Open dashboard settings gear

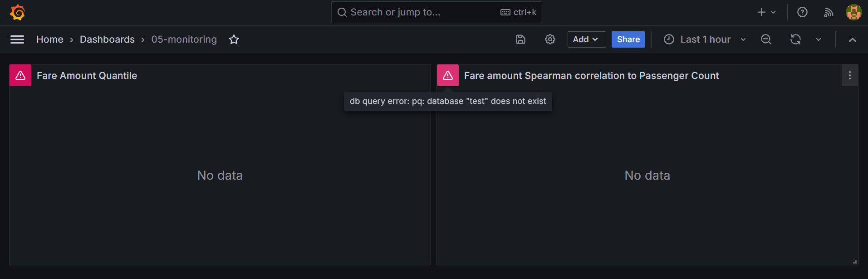[x=550, y=39]
